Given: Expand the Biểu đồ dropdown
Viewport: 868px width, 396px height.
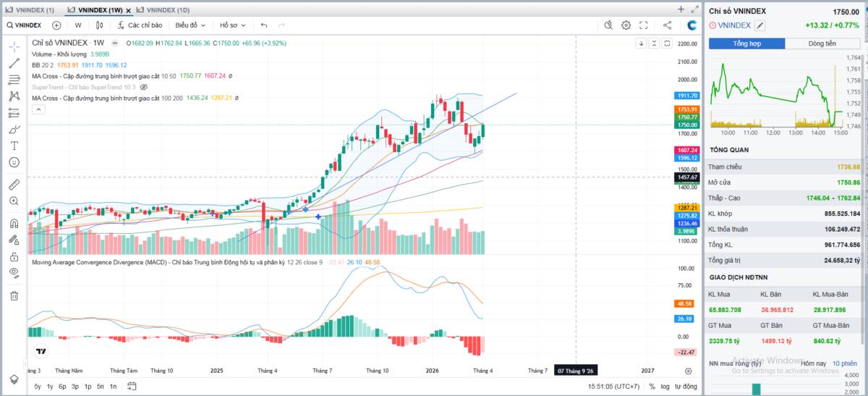Looking at the screenshot, I should [190, 25].
